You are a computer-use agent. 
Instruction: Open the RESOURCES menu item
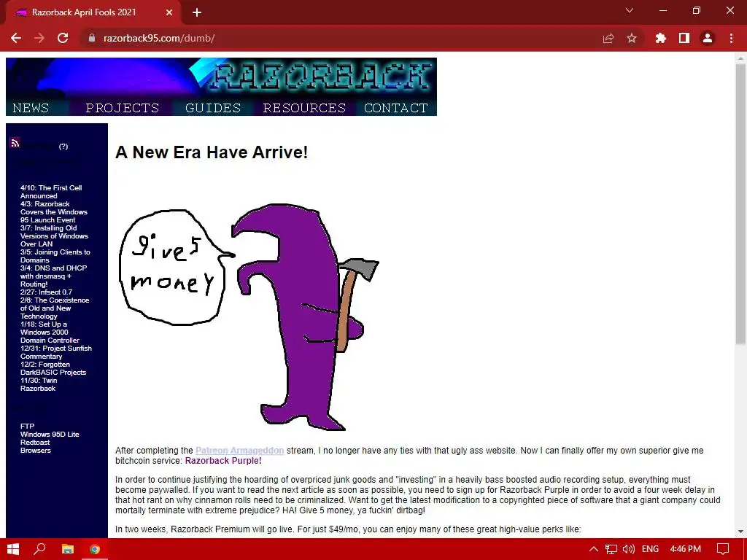pyautogui.click(x=304, y=108)
